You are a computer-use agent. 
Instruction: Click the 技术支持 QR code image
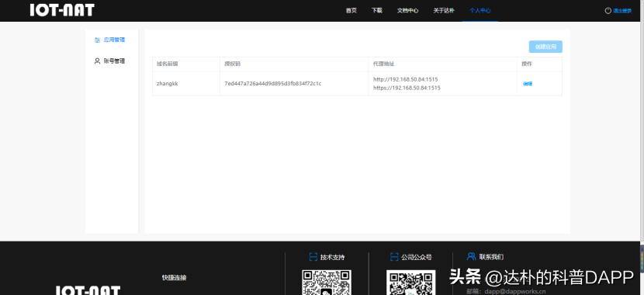[327, 283]
